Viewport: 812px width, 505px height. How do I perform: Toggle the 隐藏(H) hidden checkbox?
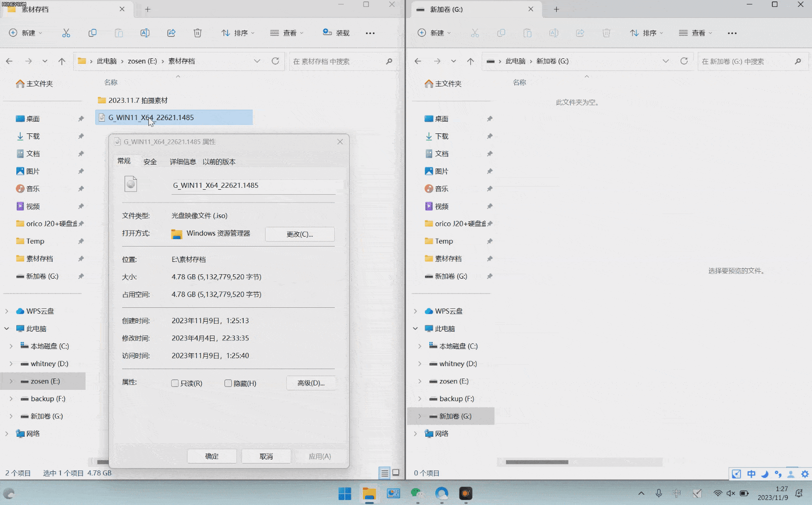[228, 383]
